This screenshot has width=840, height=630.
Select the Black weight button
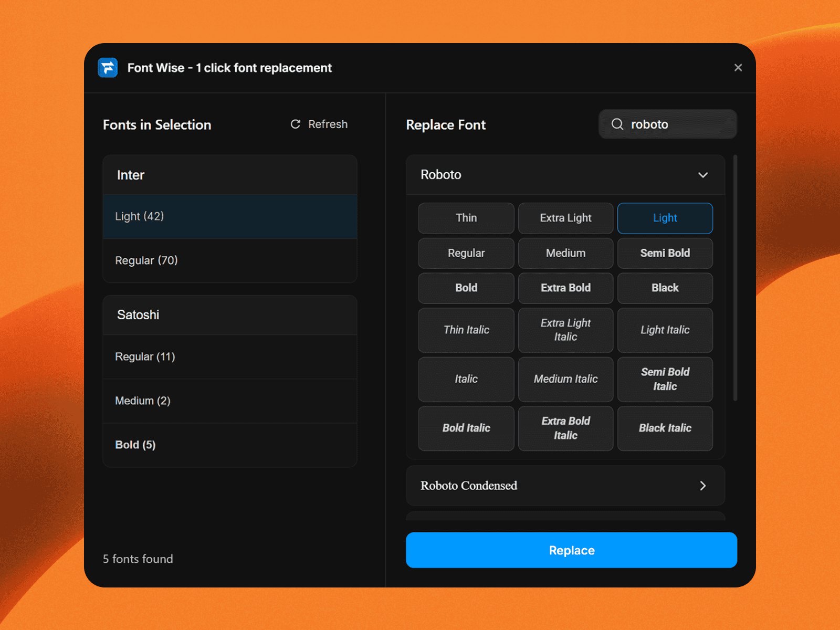click(665, 288)
